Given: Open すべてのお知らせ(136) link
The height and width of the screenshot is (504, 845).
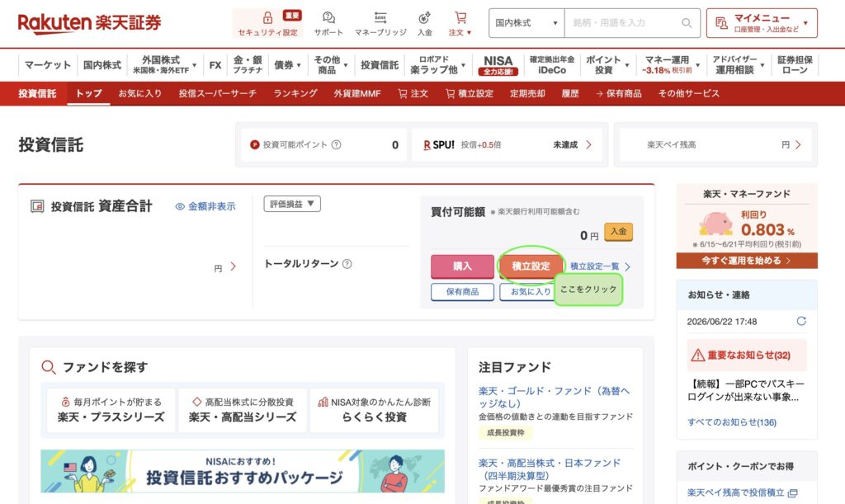Looking at the screenshot, I should [x=732, y=422].
